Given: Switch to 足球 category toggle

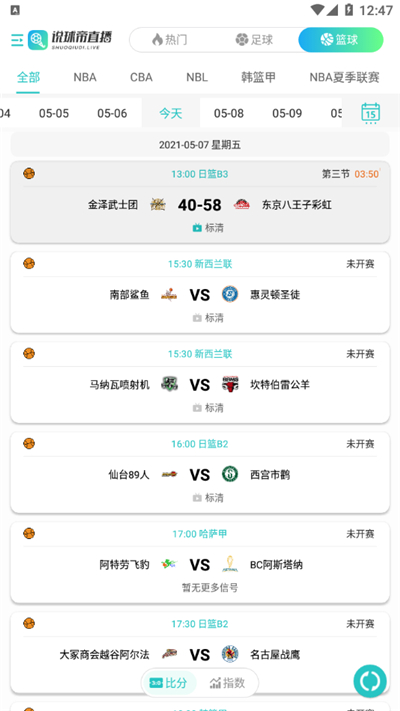Looking at the screenshot, I should tap(254, 40).
